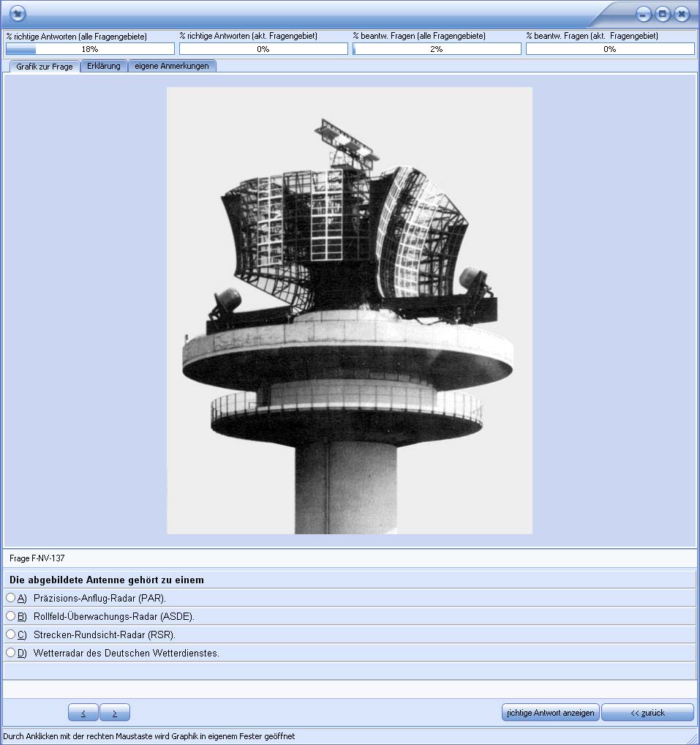Click the 2% beantw. Fragen progress bar
The height and width of the screenshot is (745, 700).
pos(437,49)
